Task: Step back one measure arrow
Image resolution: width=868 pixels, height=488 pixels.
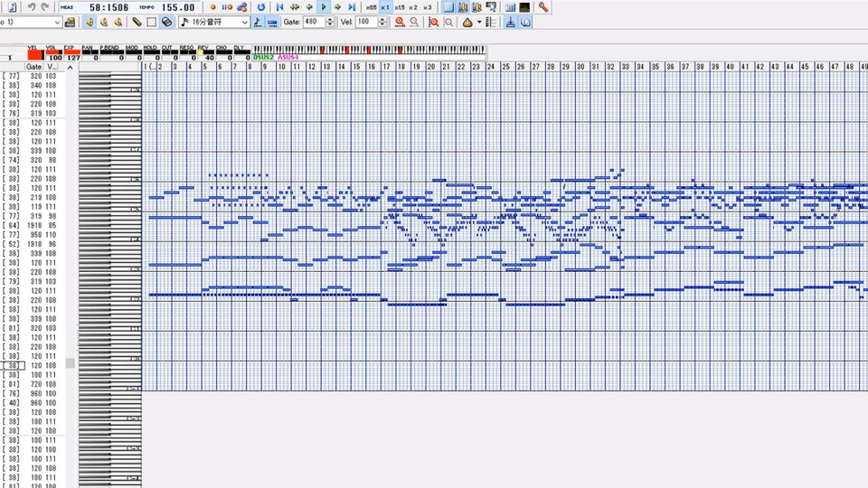Action: point(309,7)
